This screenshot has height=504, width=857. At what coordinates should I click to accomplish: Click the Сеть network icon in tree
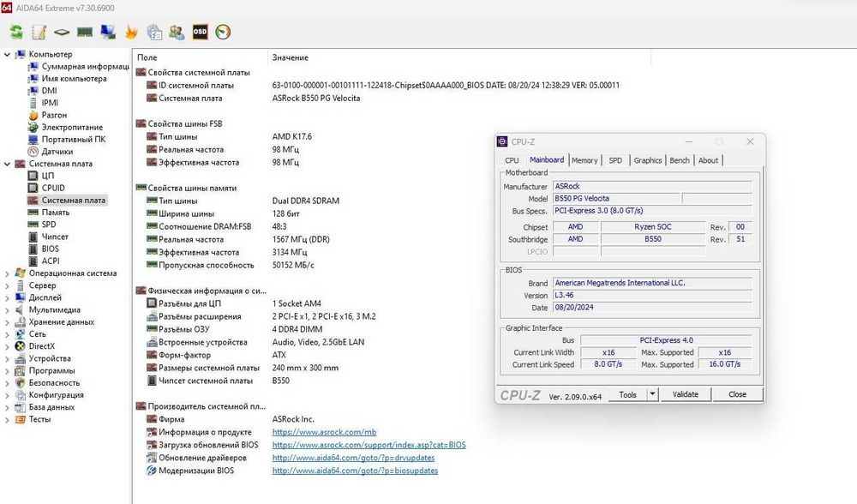(21, 334)
